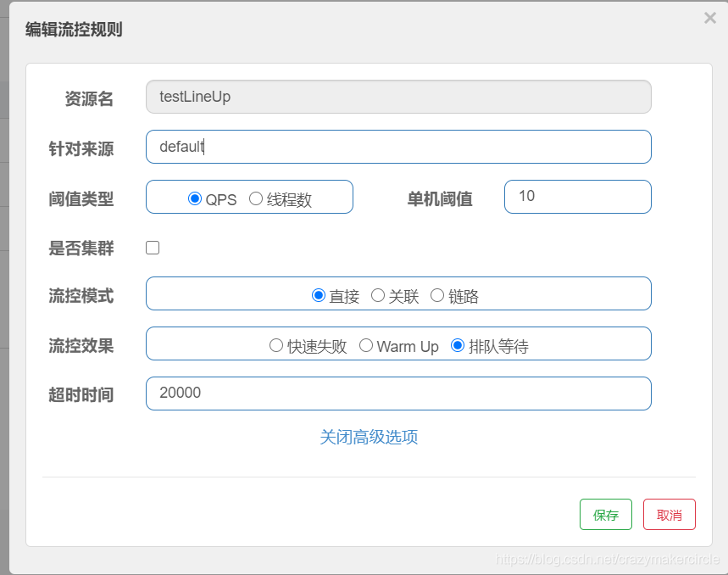Close the dialog with the X icon
Screen dimensions: 728x575
pos(709,17)
